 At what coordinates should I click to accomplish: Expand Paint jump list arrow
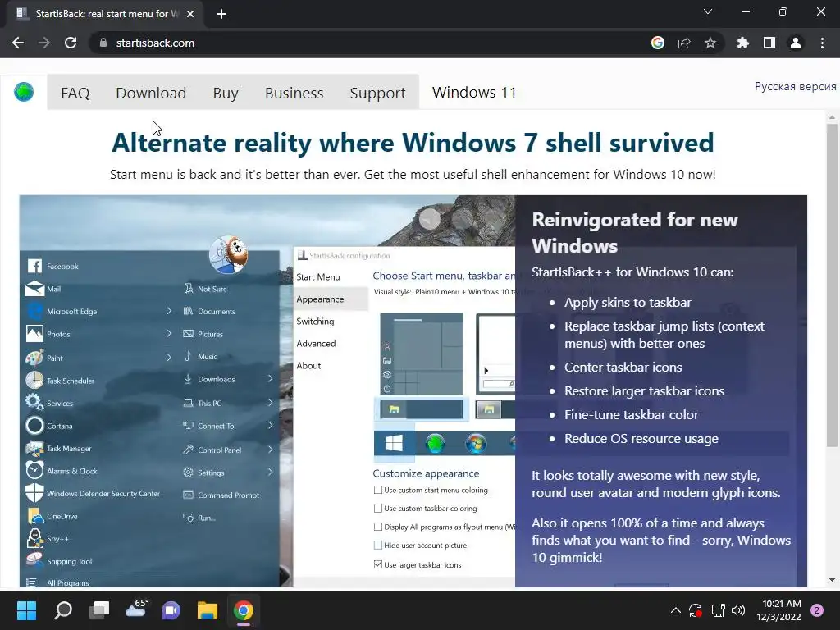169,357
